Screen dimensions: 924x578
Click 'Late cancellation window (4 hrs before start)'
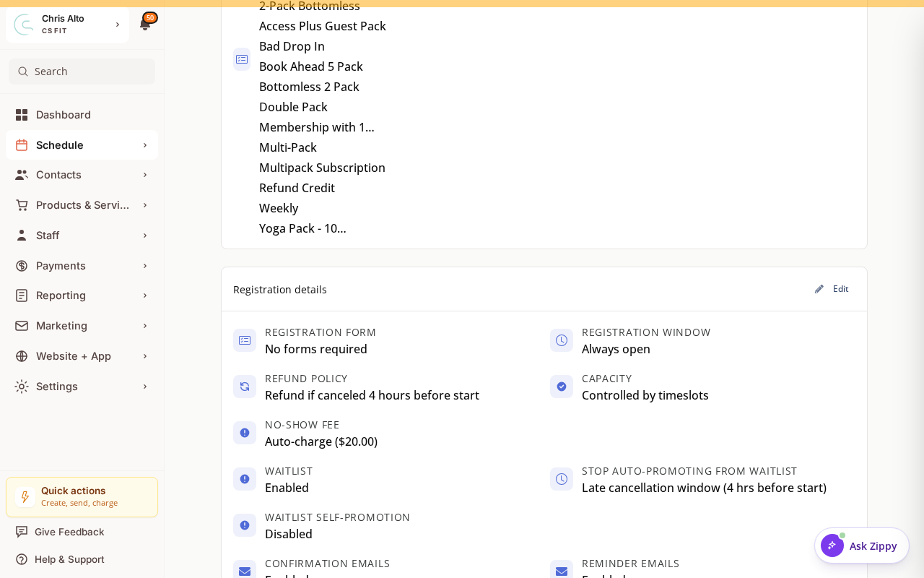point(704,488)
